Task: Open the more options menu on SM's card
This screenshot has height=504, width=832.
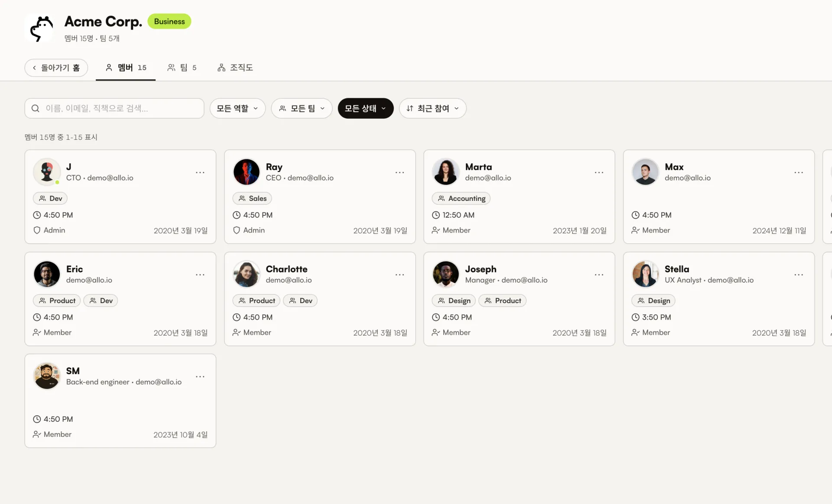Action: tap(200, 377)
